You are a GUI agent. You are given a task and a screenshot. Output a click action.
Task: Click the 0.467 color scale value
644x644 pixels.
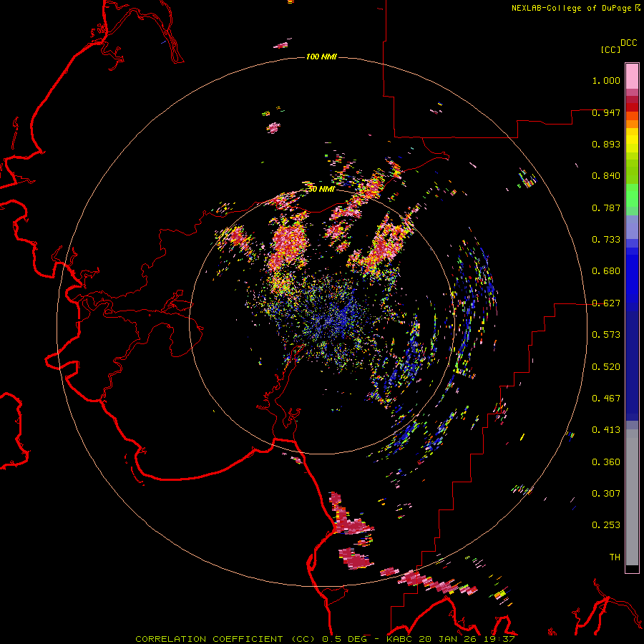pos(606,399)
